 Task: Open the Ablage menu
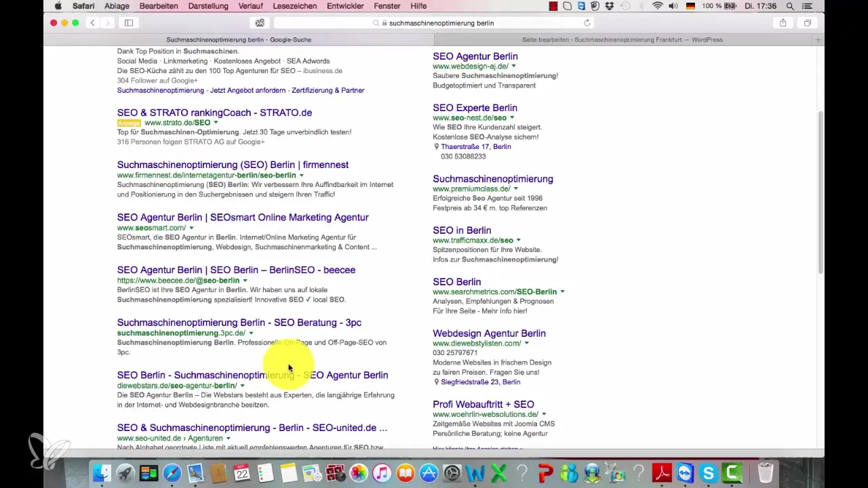(117, 6)
